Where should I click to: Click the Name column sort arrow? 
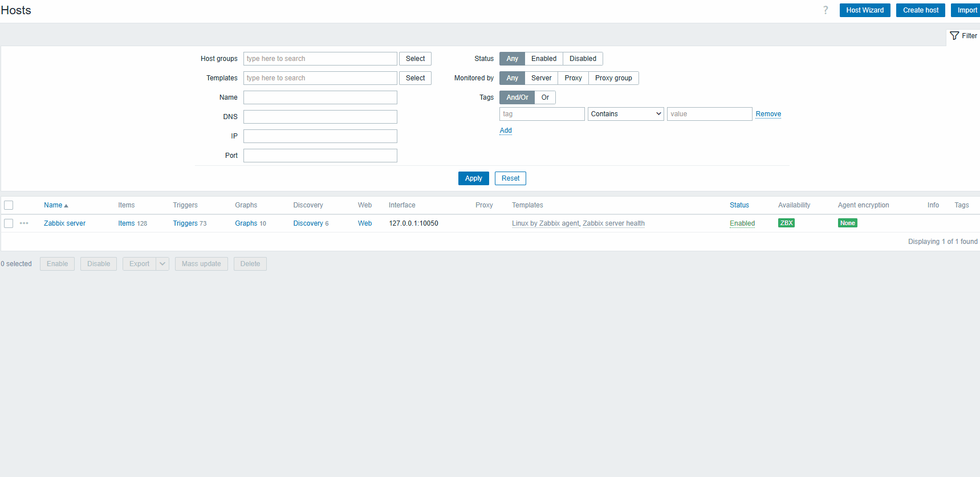(66, 206)
